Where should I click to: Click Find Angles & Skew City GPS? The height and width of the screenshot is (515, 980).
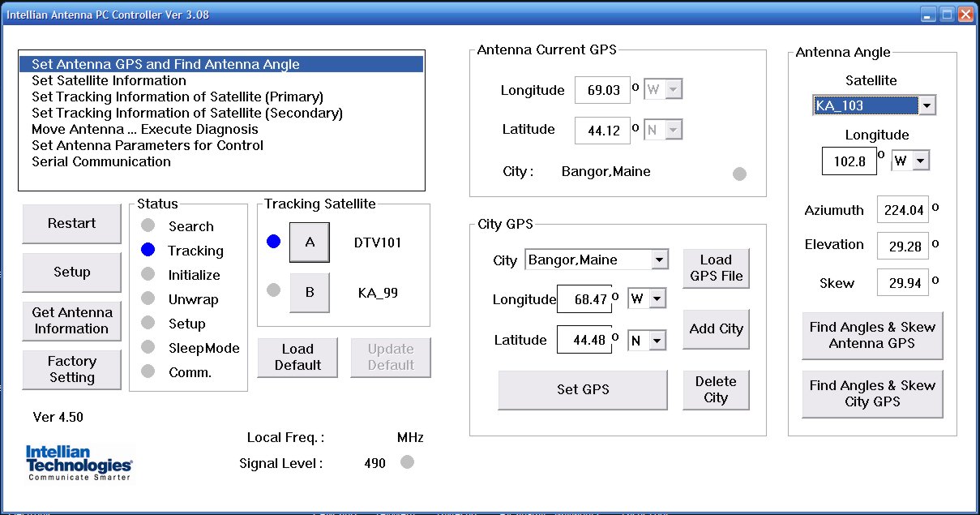point(872,393)
